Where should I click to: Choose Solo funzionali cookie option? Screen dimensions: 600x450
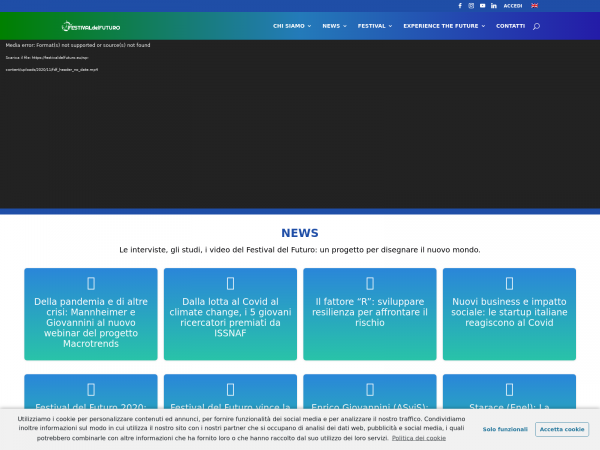tap(505, 429)
